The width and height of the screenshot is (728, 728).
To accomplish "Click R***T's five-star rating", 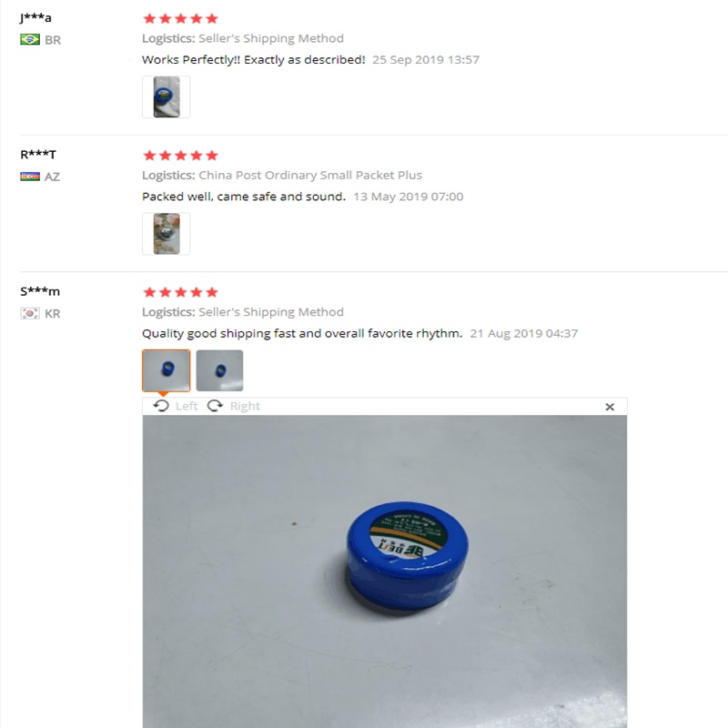I will coord(180,156).
